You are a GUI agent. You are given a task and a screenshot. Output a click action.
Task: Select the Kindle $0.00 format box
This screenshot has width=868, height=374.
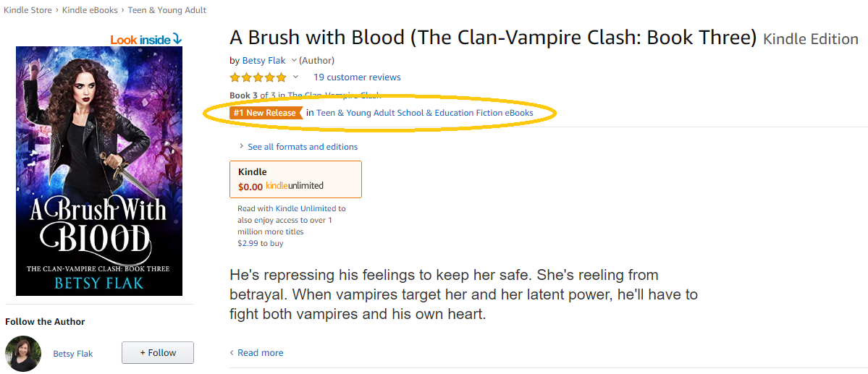pyautogui.click(x=295, y=179)
